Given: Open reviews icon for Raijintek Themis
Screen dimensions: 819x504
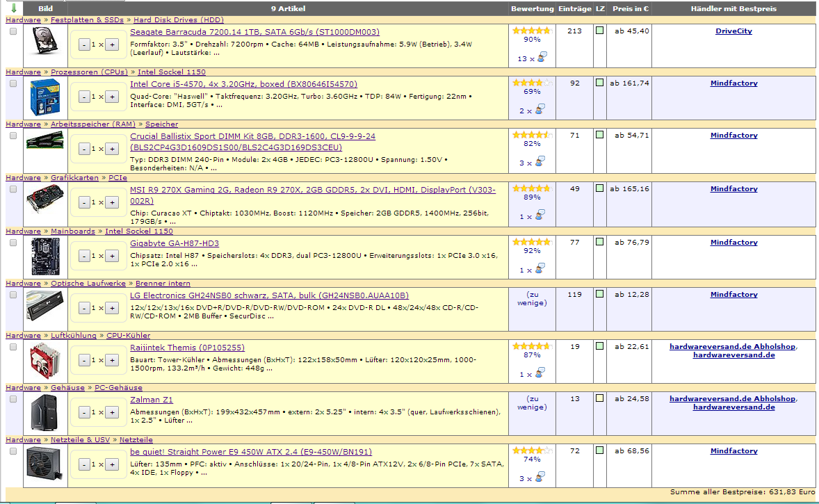Looking at the screenshot, I should coord(541,372).
